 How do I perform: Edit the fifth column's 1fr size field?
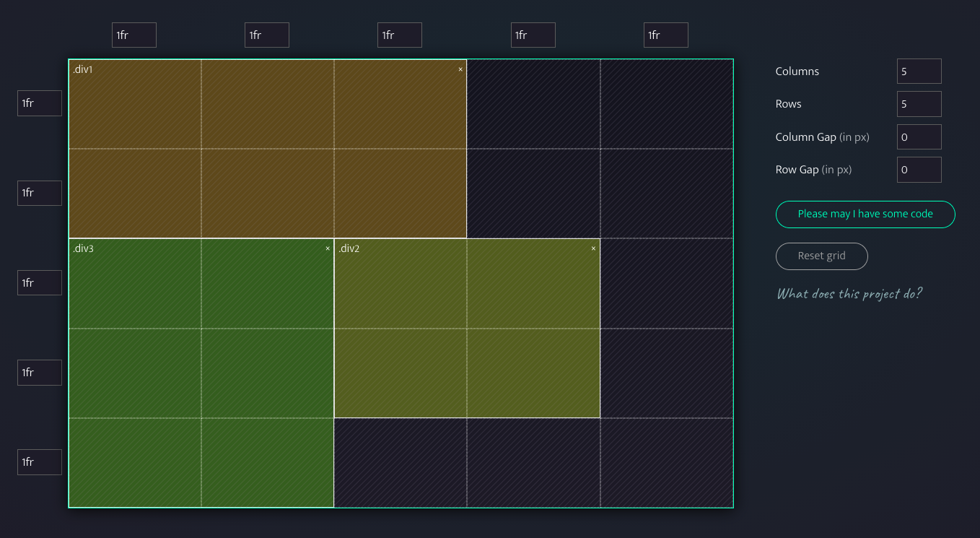pyautogui.click(x=665, y=35)
